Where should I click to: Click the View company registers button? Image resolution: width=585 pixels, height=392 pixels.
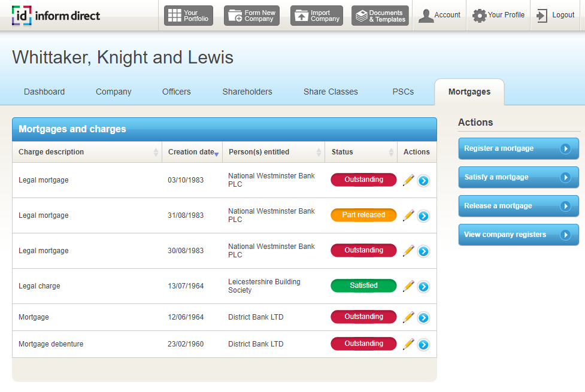point(518,235)
